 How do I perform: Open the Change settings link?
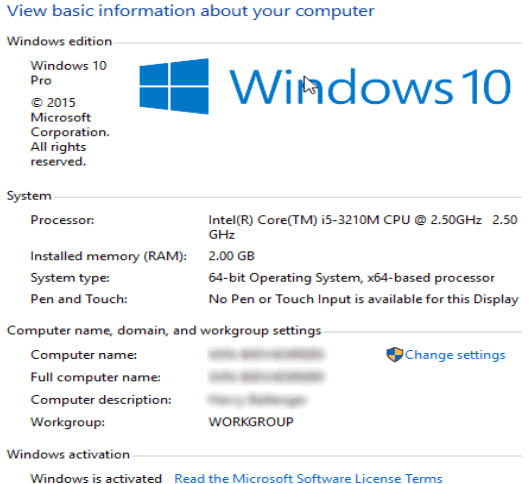pos(455,355)
